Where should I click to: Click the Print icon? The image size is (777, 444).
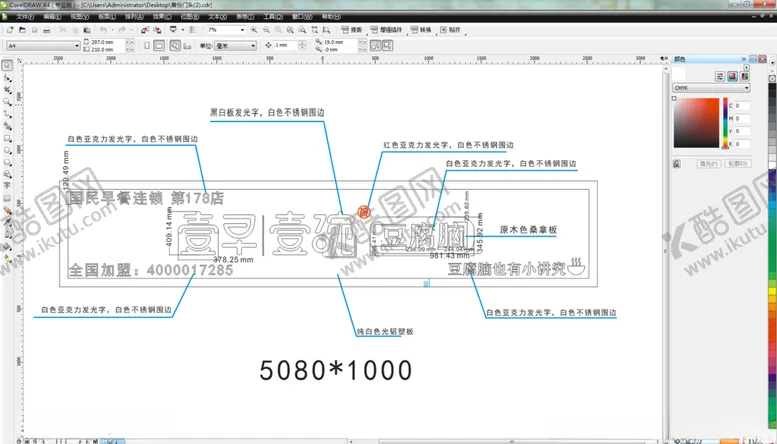pos(47,30)
